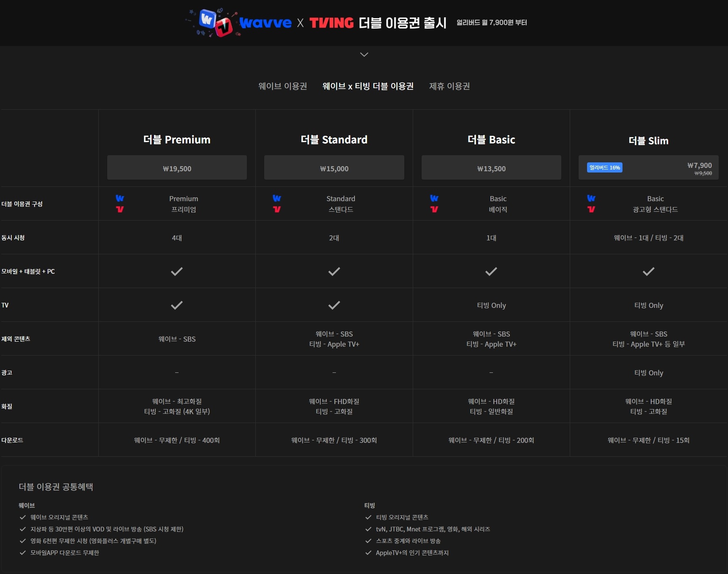Click 웨이브 - 최고화질 quality cell

coord(177,402)
